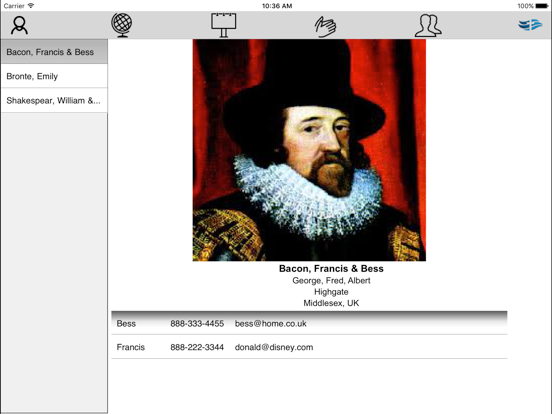
Task: Select the Francis contact row name
Action: pyautogui.click(x=131, y=347)
